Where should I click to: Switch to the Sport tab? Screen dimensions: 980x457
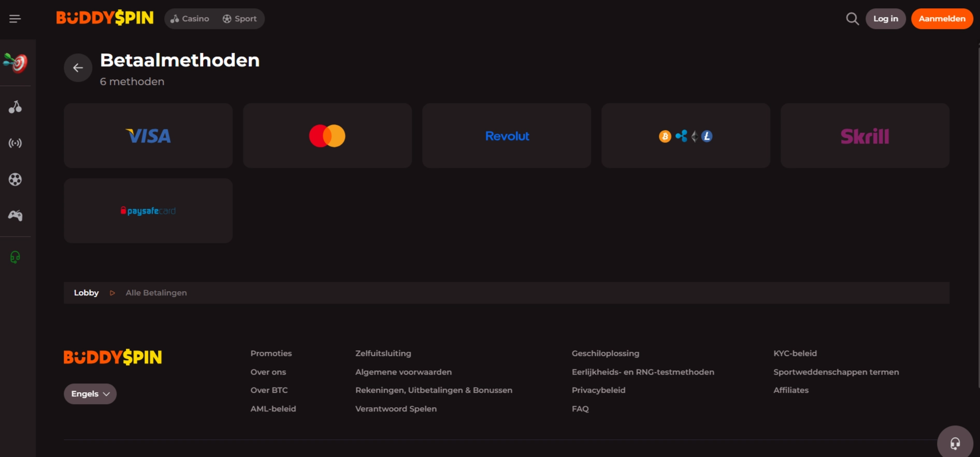point(239,19)
